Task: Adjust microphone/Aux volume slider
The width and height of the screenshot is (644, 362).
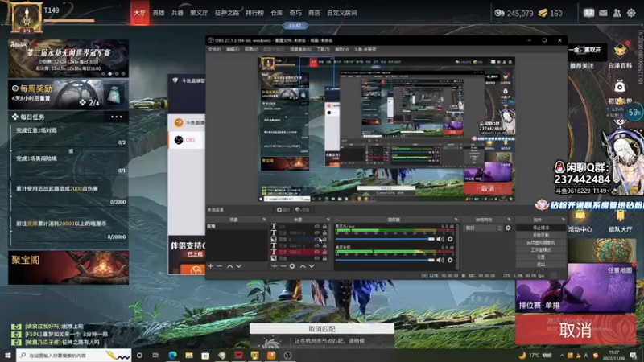Action: click(385, 239)
